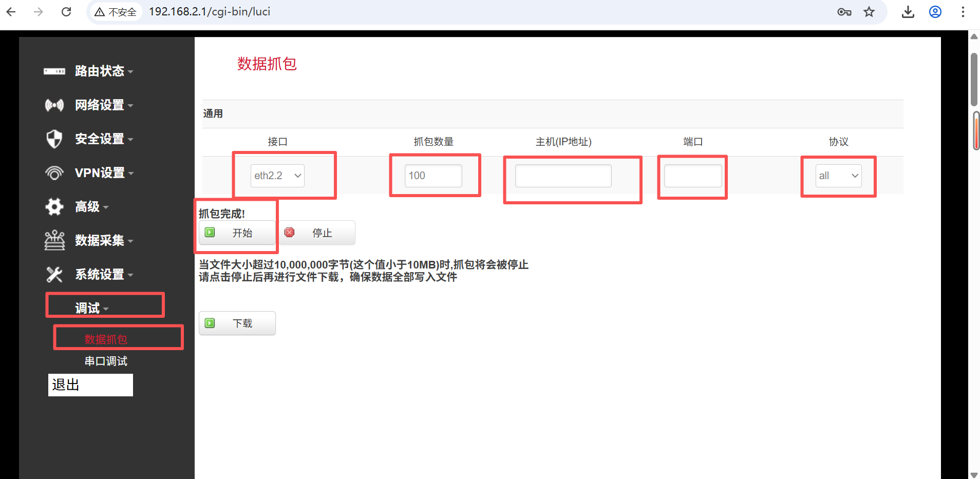The height and width of the screenshot is (479, 980).
Task: Open the 数据抓包 menu item
Action: [x=105, y=338]
